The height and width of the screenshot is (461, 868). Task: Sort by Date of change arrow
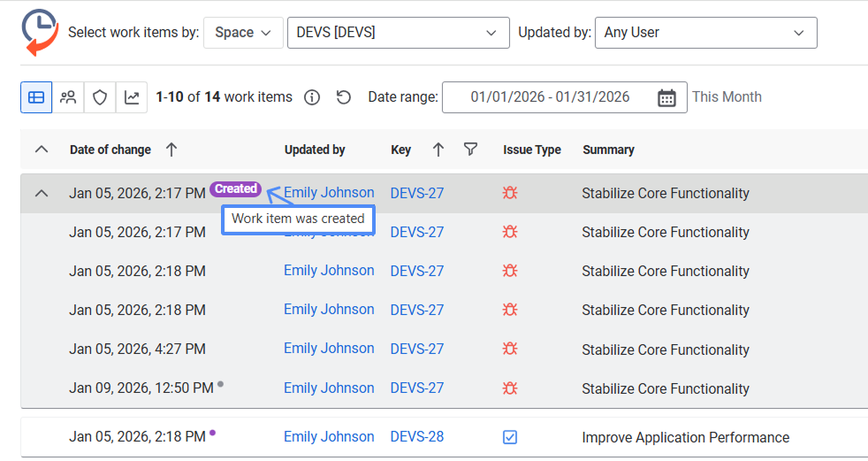pyautogui.click(x=171, y=150)
